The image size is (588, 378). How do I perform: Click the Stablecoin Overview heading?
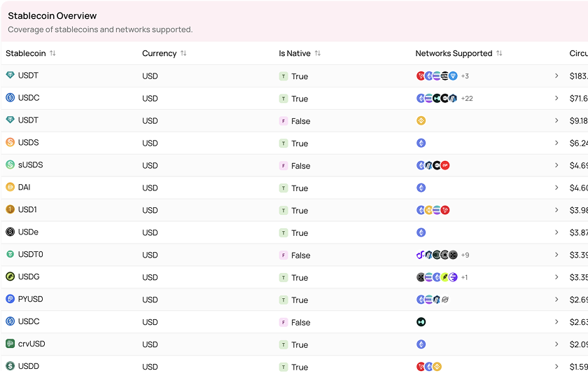tap(52, 15)
